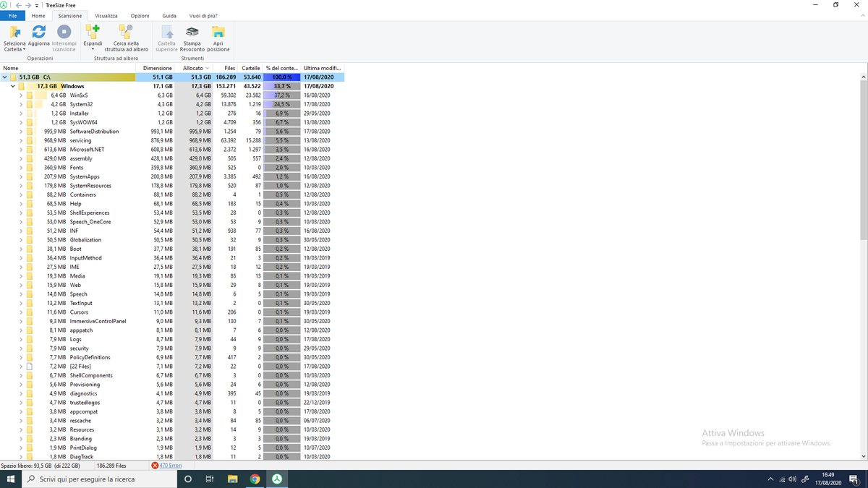Image resolution: width=868 pixels, height=488 pixels.
Task: Show hidden system tray icons
Action: tap(771, 479)
